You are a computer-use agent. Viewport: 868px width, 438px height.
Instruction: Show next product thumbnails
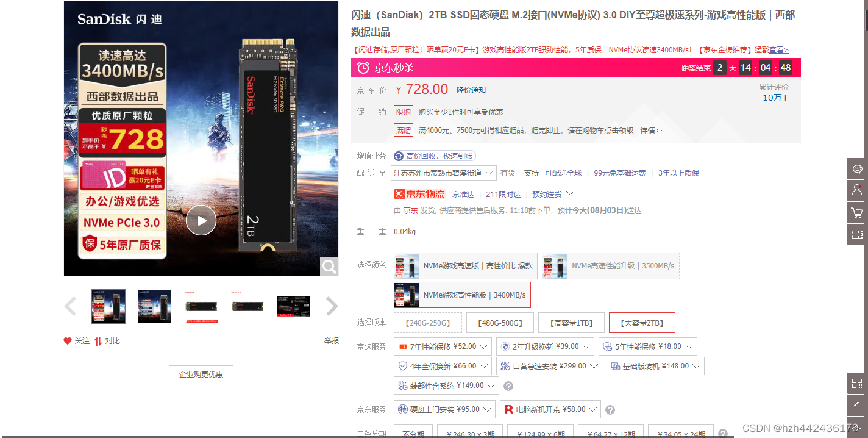tap(332, 306)
